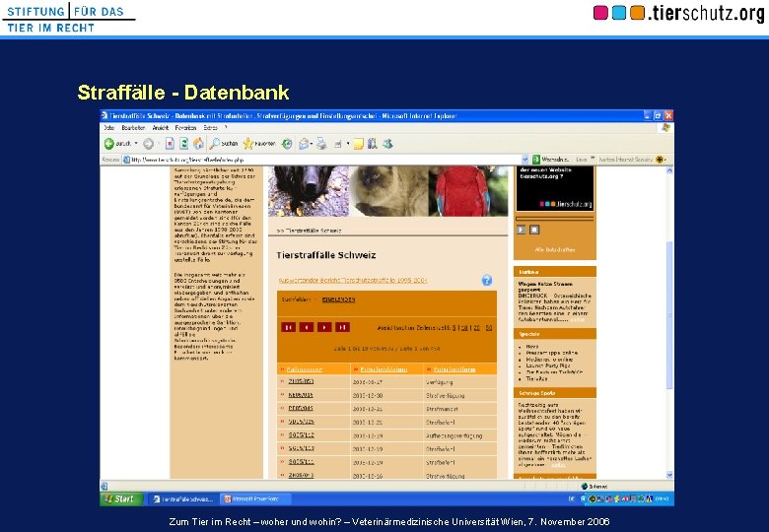Click News in the Specials list
The height and width of the screenshot is (532, 769).
pos(532,347)
